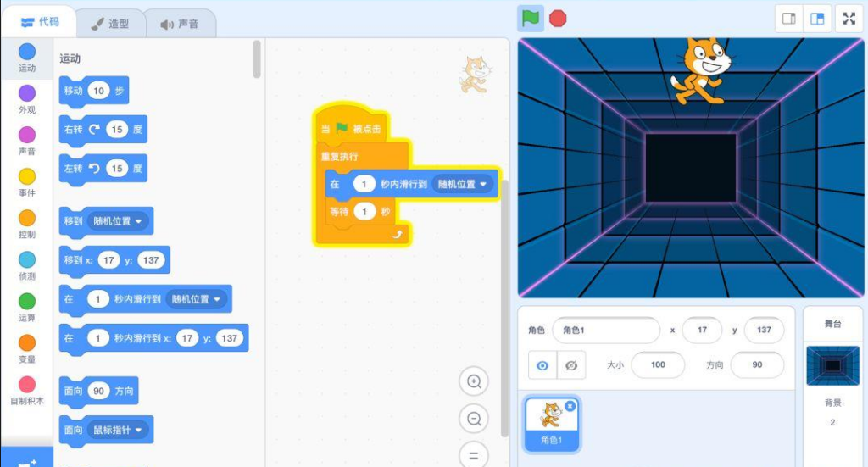Click the green flag to run project

[x=531, y=18]
